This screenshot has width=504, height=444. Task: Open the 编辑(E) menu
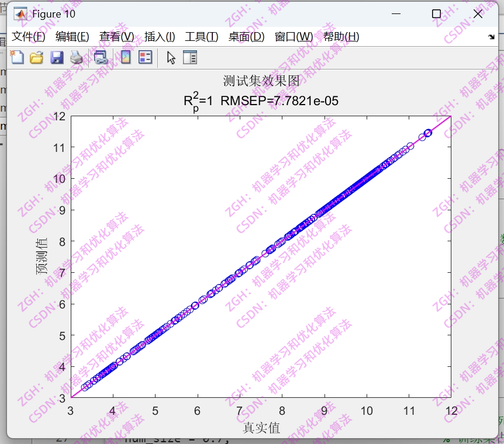73,37
